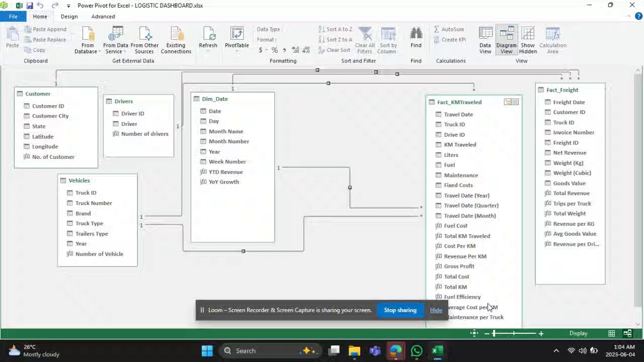Viewport: 644px width, 362px height.
Task: Toggle Show Hidden in View group
Action: tap(528, 40)
